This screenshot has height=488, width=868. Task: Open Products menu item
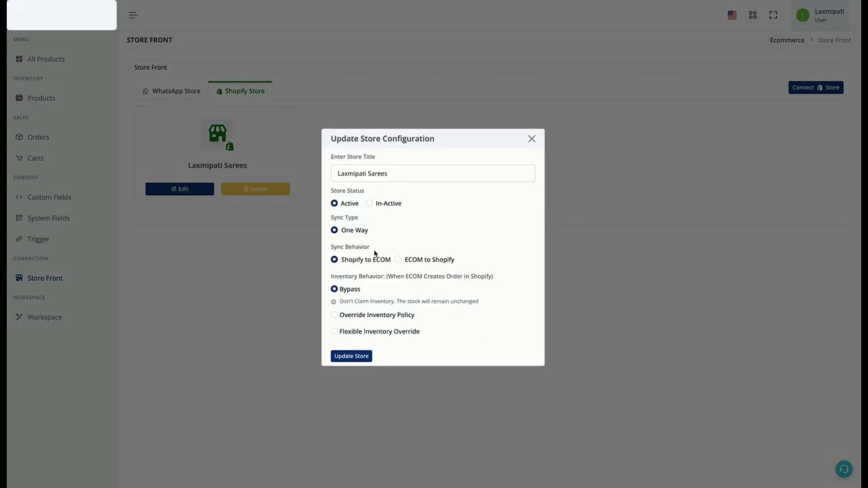click(x=41, y=98)
